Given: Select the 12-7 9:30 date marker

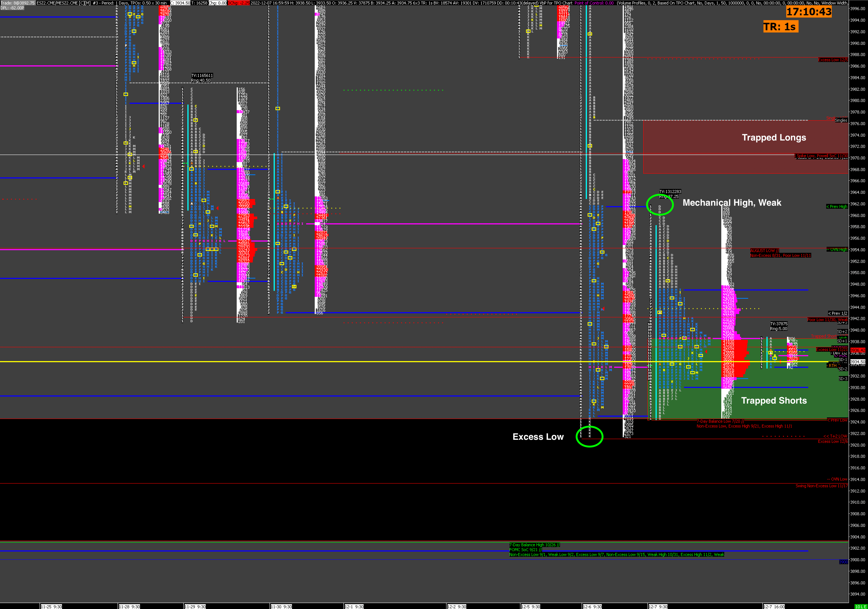Looking at the screenshot, I should 658,606.
